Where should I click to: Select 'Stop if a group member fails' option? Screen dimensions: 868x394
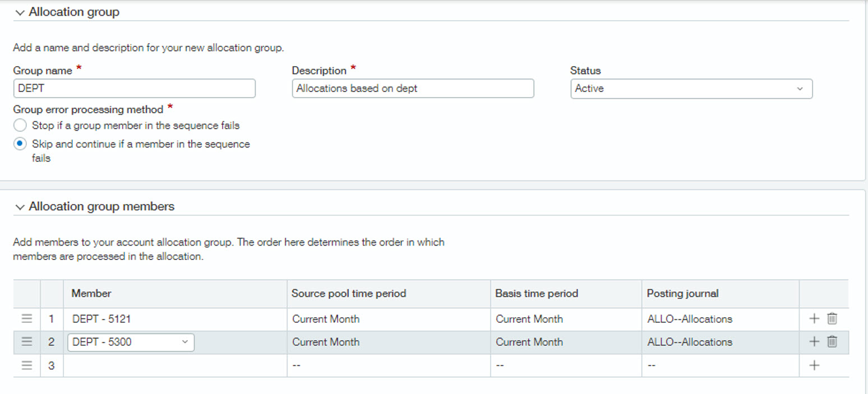pyautogui.click(x=20, y=125)
